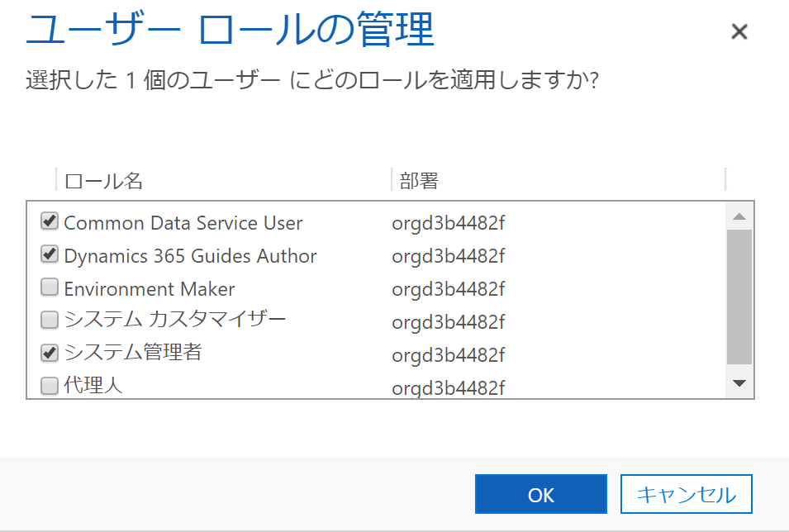Enable the システム カスタマイザー checkbox
This screenshot has height=532, width=789.
(49, 321)
